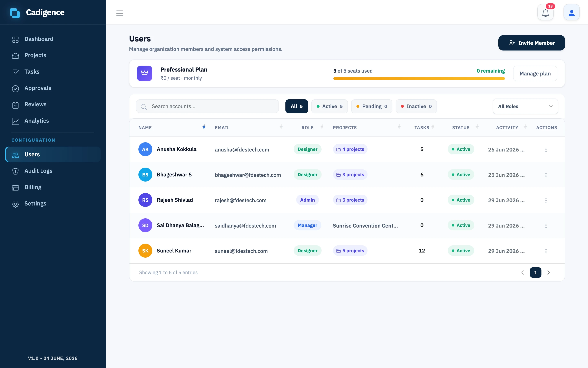Click email saidhanya@fdestech.com
The height and width of the screenshot is (368, 588).
point(245,226)
